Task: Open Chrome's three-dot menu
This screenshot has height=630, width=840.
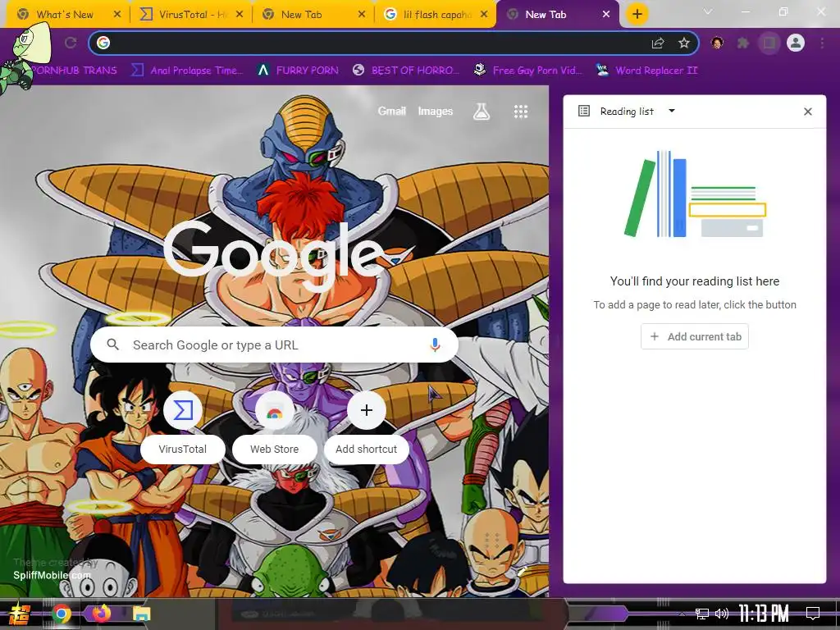Action: tap(822, 43)
